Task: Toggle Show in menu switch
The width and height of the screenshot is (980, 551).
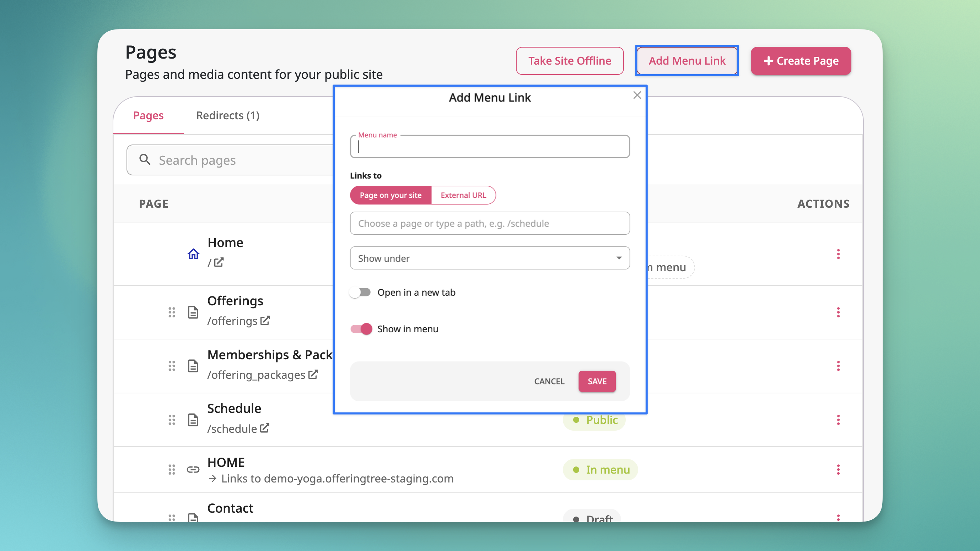Action: pos(361,329)
